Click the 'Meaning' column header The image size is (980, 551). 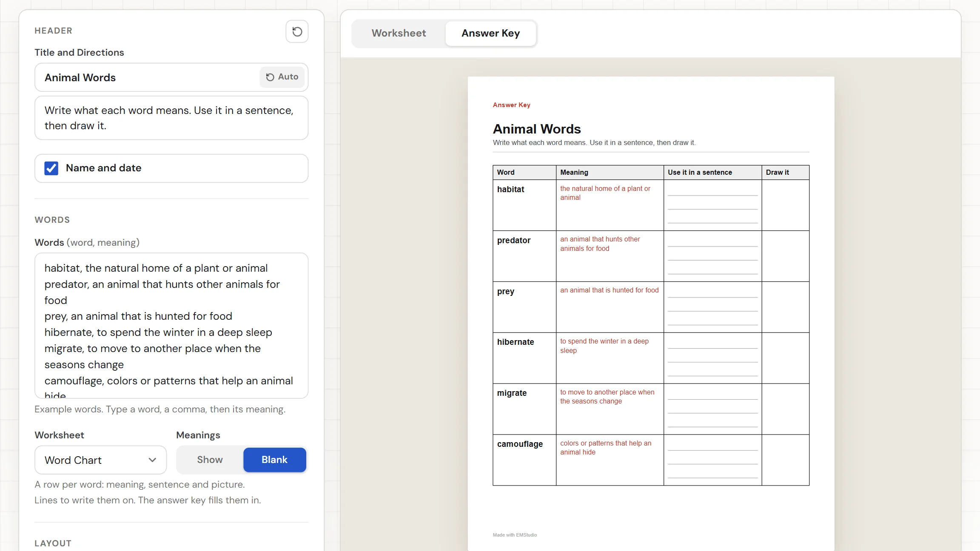[x=574, y=172]
